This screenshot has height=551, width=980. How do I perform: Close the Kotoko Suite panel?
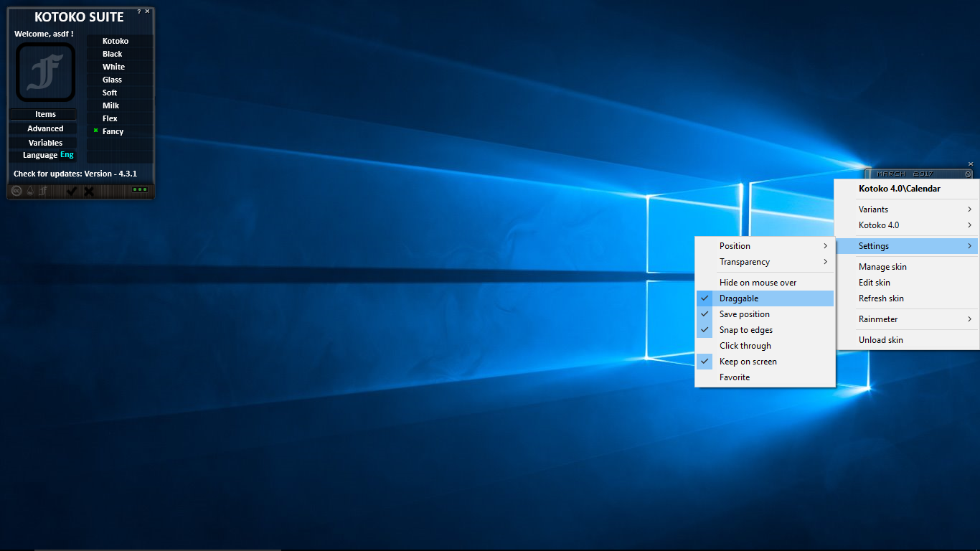pyautogui.click(x=148, y=11)
